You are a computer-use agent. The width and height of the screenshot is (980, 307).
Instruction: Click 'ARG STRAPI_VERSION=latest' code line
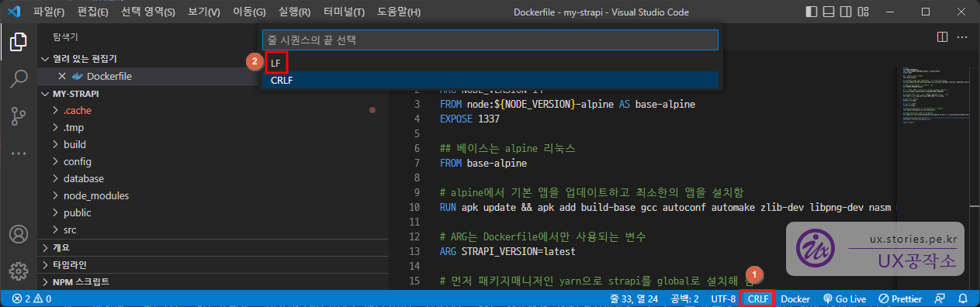[507, 252]
